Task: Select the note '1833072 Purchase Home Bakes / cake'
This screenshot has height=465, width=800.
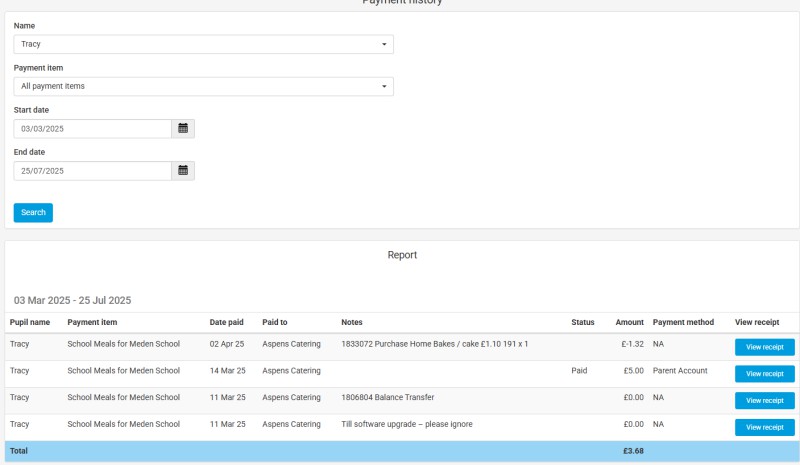Action: (x=435, y=344)
